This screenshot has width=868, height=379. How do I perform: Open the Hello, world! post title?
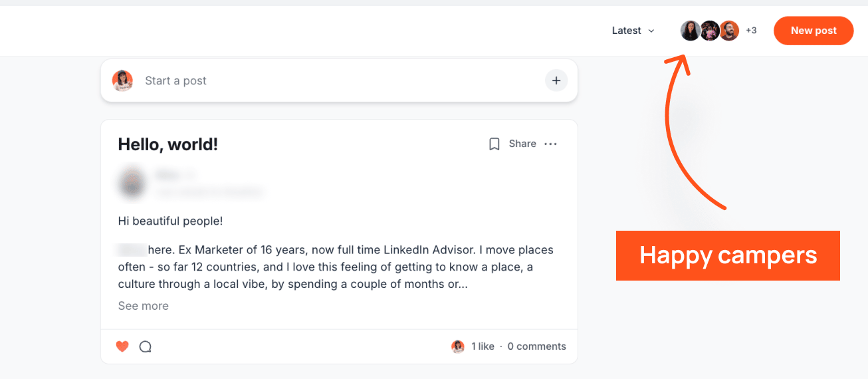point(168,144)
